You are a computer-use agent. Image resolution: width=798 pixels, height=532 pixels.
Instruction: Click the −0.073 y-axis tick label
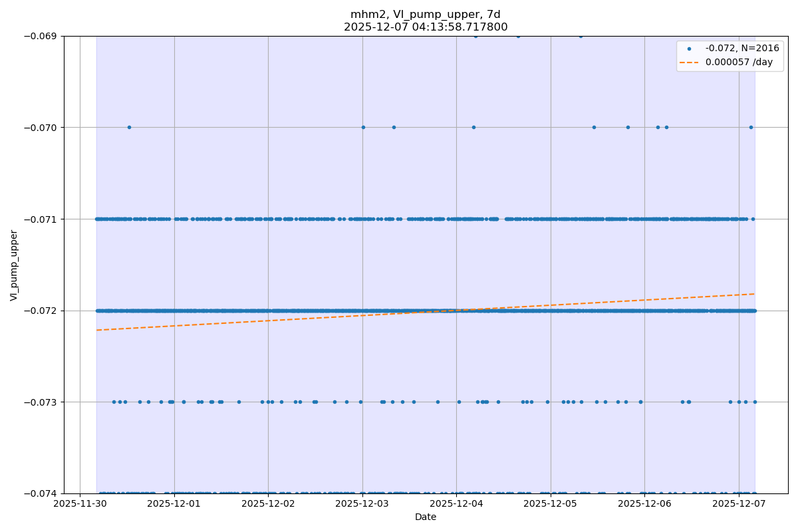[41, 402]
